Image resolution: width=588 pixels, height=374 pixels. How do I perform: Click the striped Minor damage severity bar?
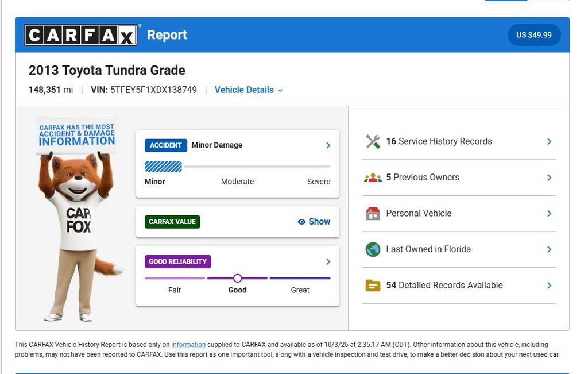[x=163, y=167]
